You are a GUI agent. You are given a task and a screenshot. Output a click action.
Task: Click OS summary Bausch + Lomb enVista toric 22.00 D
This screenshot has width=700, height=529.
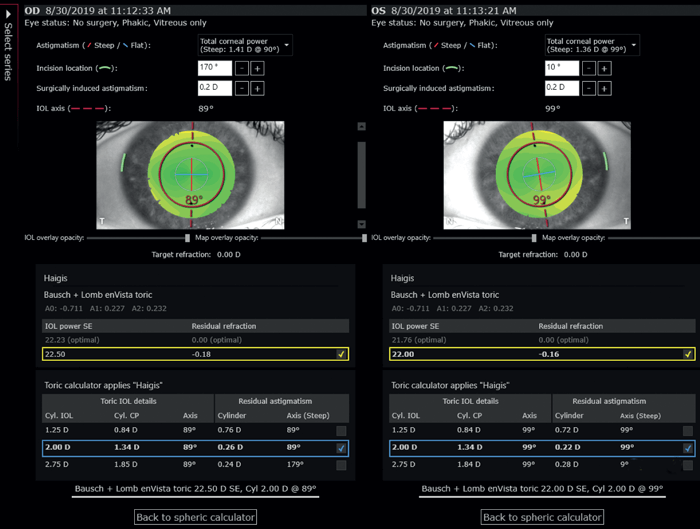tap(542, 489)
